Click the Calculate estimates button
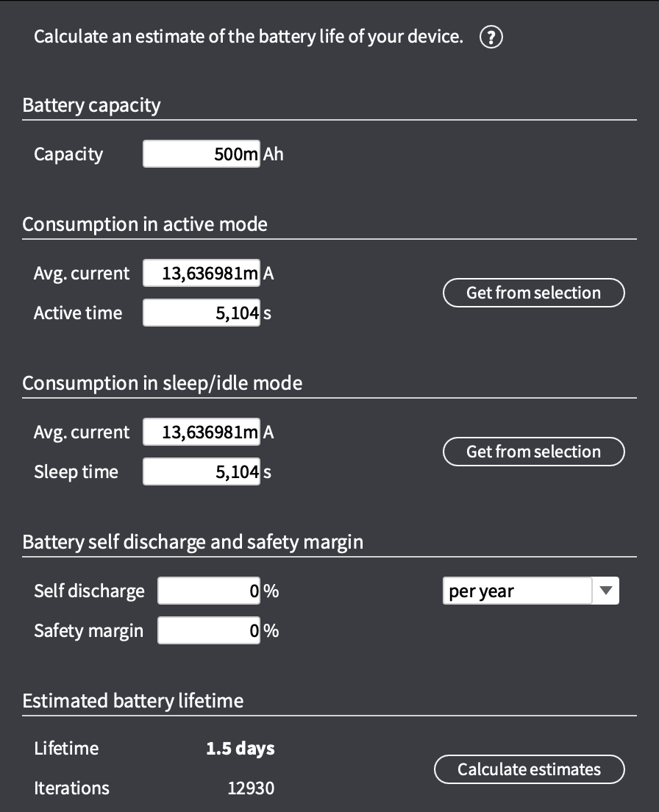The height and width of the screenshot is (812, 659). pyautogui.click(x=529, y=769)
